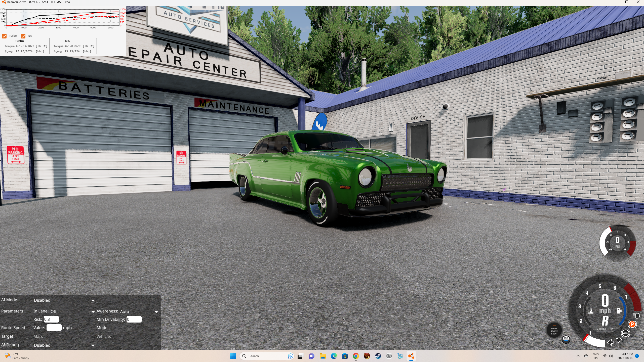Screen dimensions: 644x362
Task: Click the fuel pump gauge icon
Action: click(619, 311)
